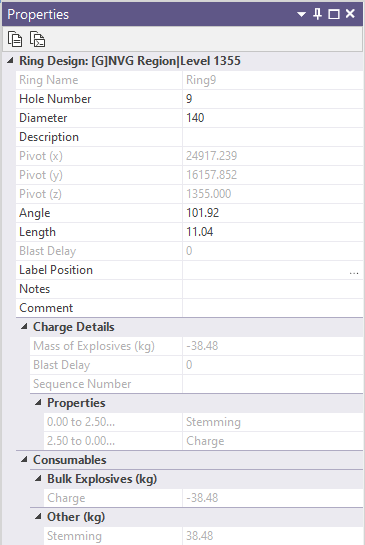
Task: Click the copy-to-script icon in toolbar
Action: point(37,39)
